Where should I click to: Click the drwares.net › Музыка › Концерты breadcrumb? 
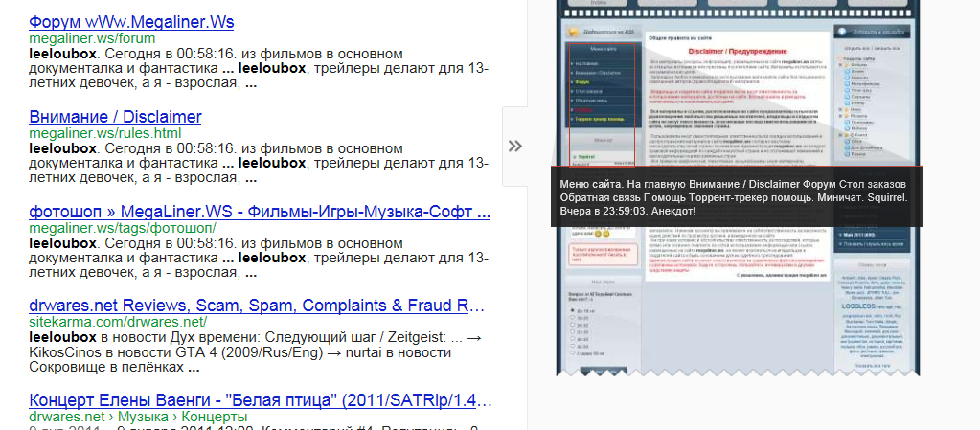pos(138,417)
